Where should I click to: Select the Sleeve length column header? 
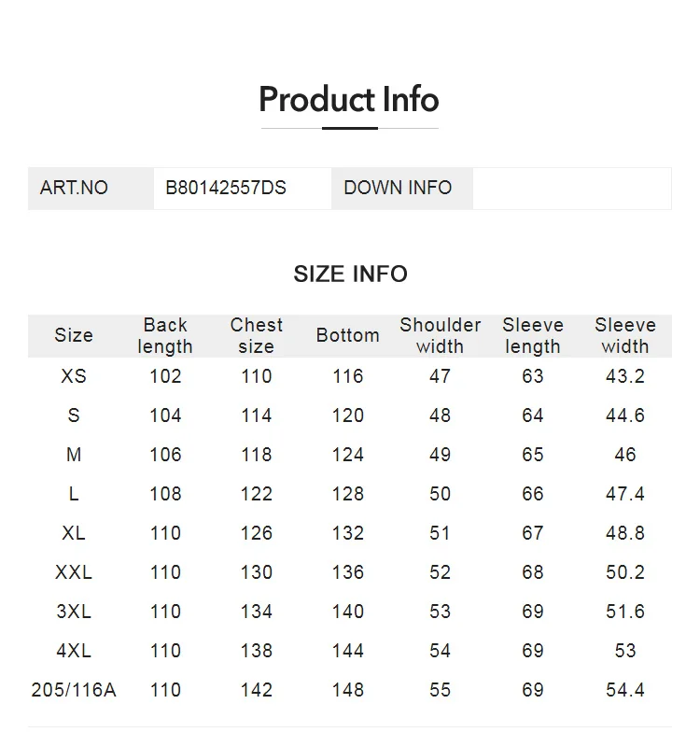(x=532, y=335)
